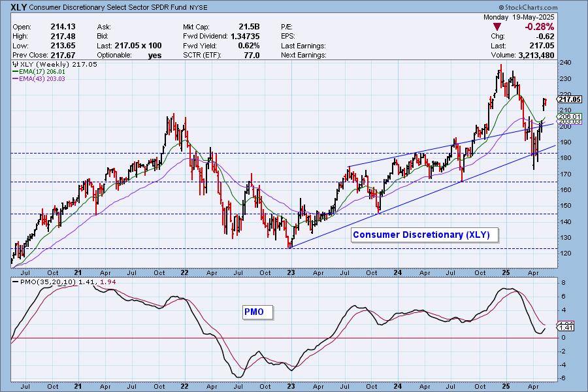Click the 'Last: 217.05 x 100' quote
The height and width of the screenshot is (392, 588).
(x=129, y=46)
